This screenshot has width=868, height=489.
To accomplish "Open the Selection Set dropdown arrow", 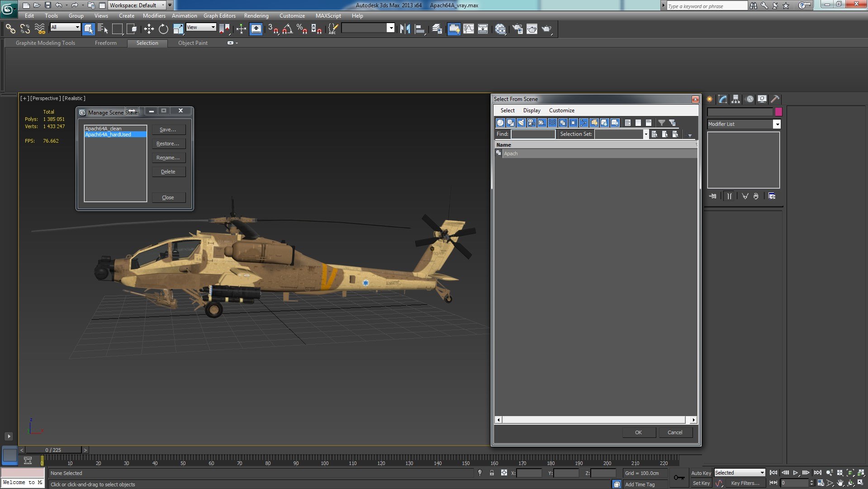I will tap(645, 134).
